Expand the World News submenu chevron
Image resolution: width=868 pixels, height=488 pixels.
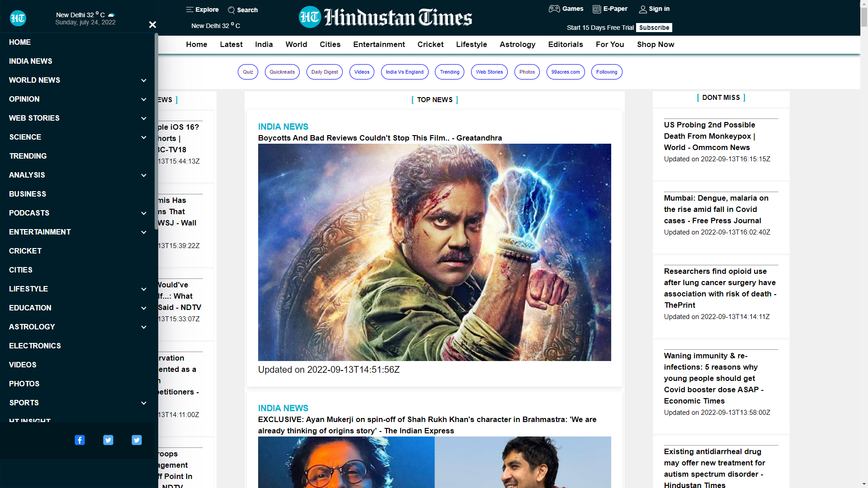pyautogui.click(x=144, y=80)
